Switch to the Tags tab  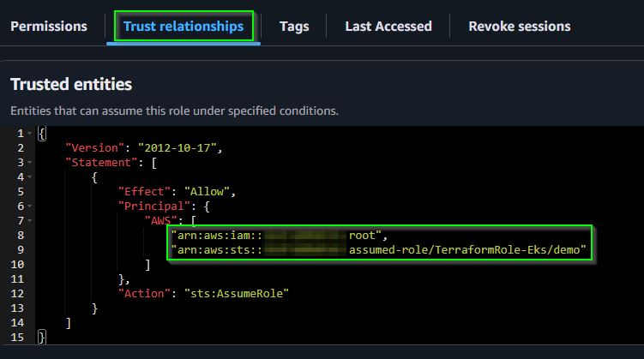click(294, 27)
